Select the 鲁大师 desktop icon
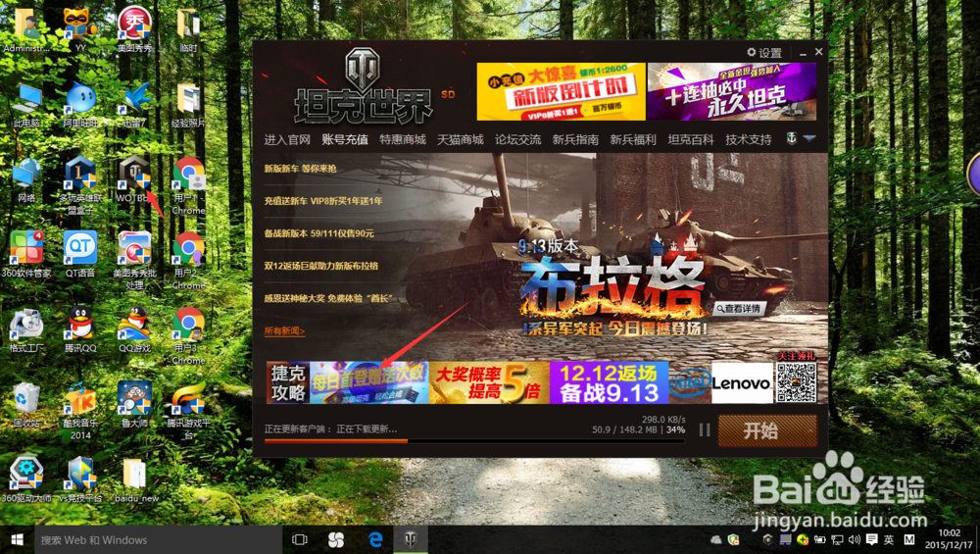The height and width of the screenshot is (554, 980). point(133,405)
